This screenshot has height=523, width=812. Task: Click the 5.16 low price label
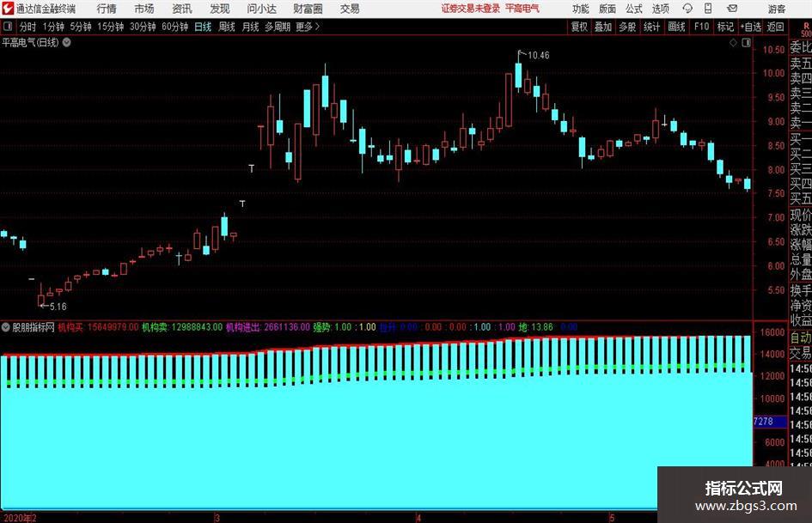pos(58,307)
